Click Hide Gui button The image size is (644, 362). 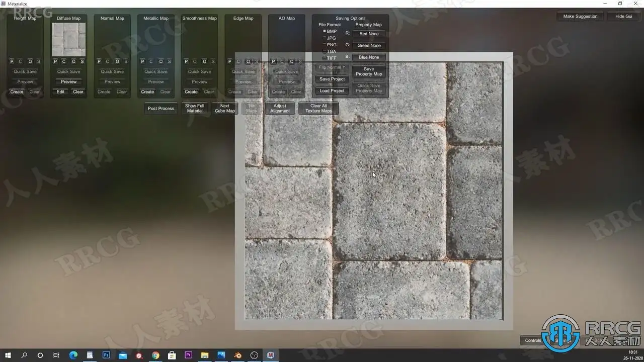pyautogui.click(x=623, y=16)
